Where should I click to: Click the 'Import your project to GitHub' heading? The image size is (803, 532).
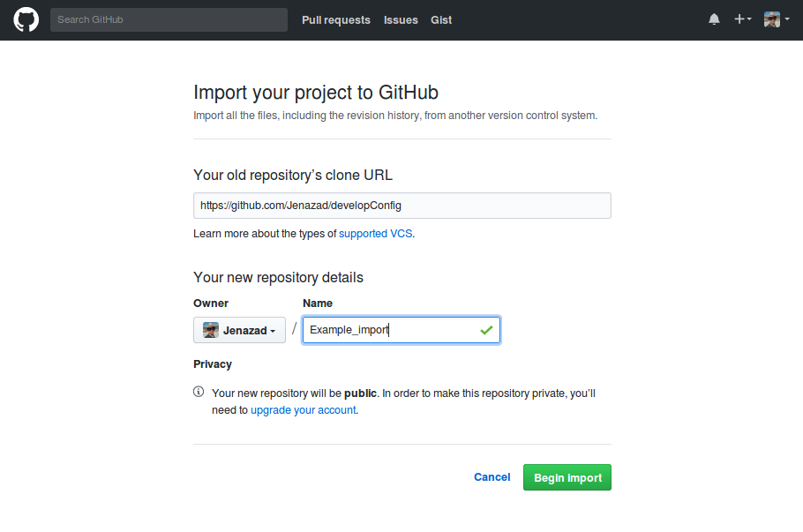coord(316,93)
